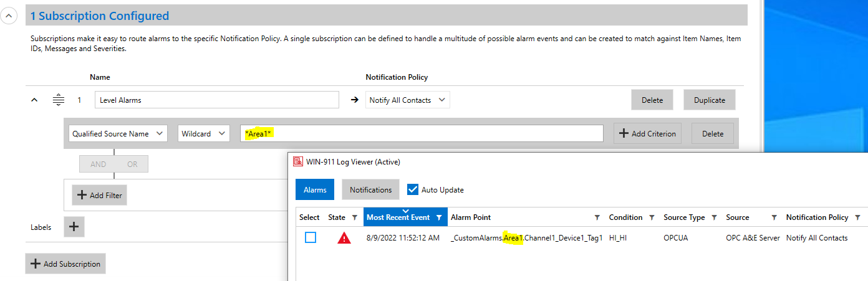Click the WIN-911 Log Viewer title icon
The height and width of the screenshot is (281, 868).
297,161
